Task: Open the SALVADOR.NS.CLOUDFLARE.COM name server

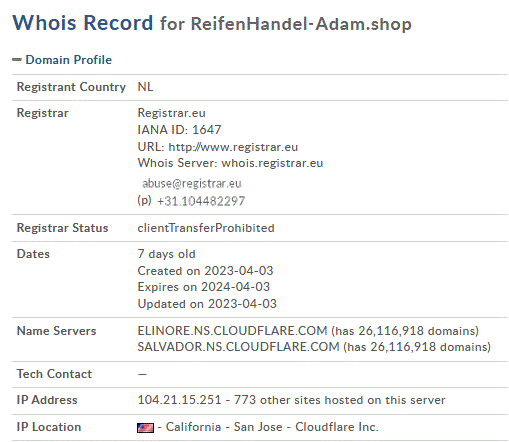Action: pyautogui.click(x=238, y=347)
